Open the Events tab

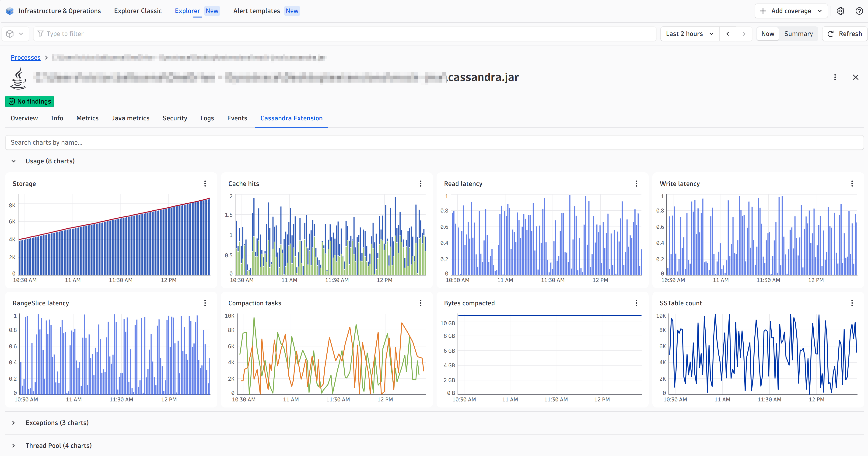(237, 118)
